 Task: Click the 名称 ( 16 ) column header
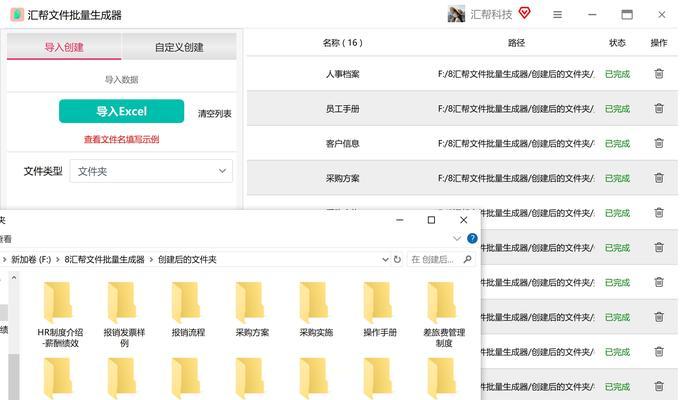(x=342, y=43)
